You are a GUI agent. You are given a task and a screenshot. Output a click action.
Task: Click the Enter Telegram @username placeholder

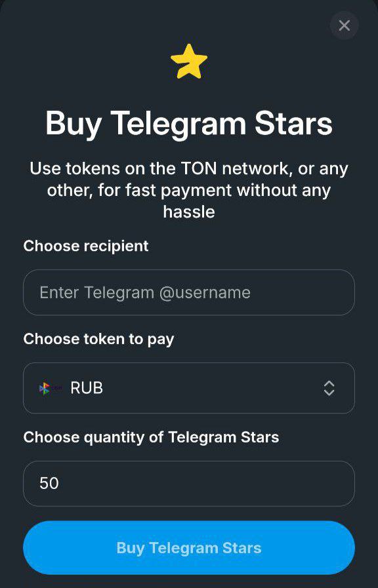point(145,292)
